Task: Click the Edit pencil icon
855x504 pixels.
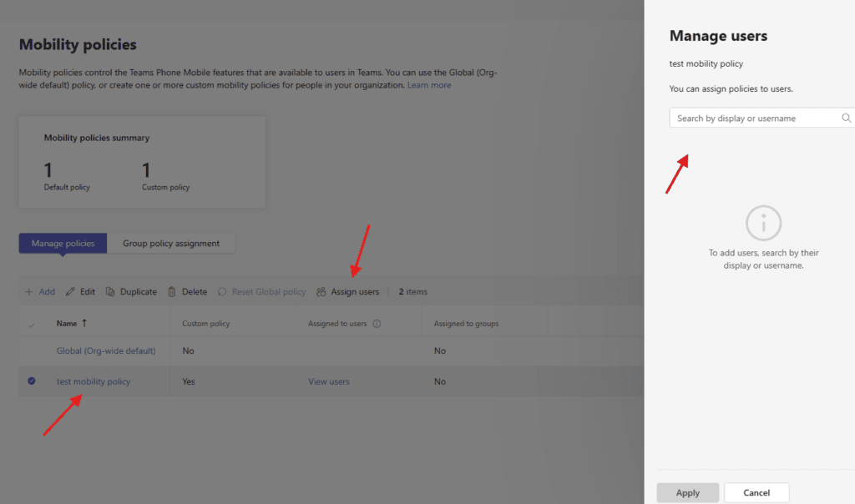Action: [71, 292]
